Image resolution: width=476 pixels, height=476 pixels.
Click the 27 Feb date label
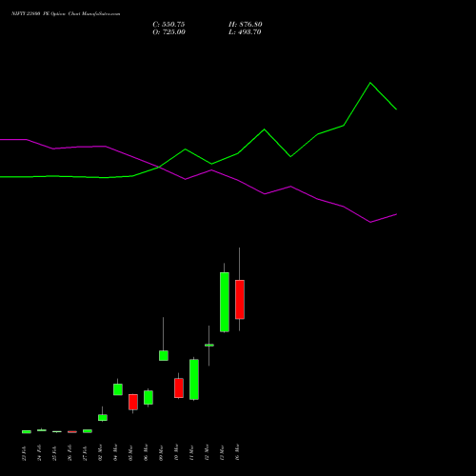(x=86, y=453)
